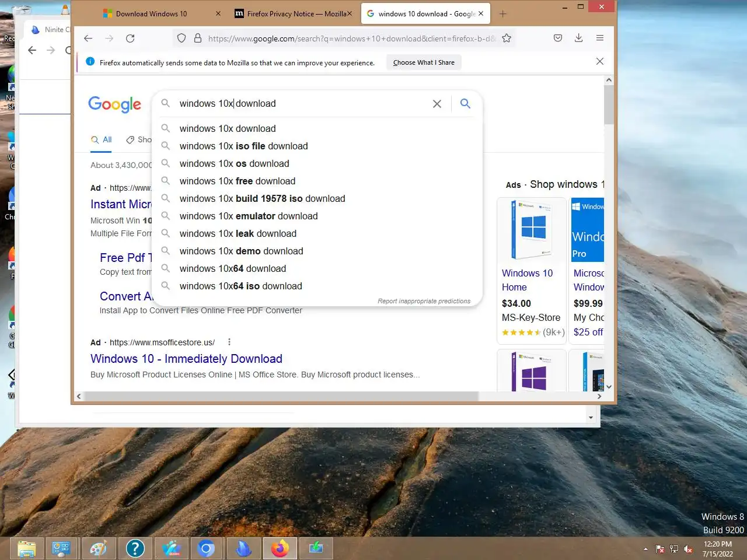This screenshot has width=747, height=560.
Task: Go to Google home via logo
Action: pyautogui.click(x=114, y=104)
